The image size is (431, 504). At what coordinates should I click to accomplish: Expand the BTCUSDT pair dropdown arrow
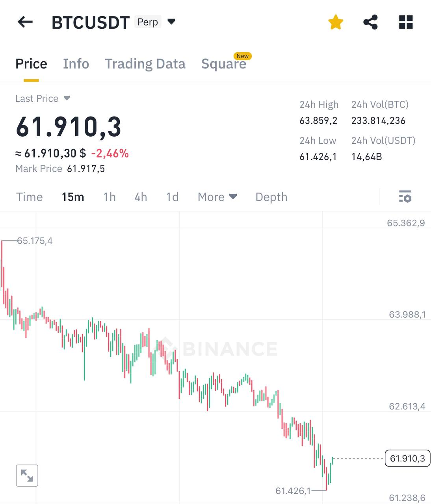171,22
